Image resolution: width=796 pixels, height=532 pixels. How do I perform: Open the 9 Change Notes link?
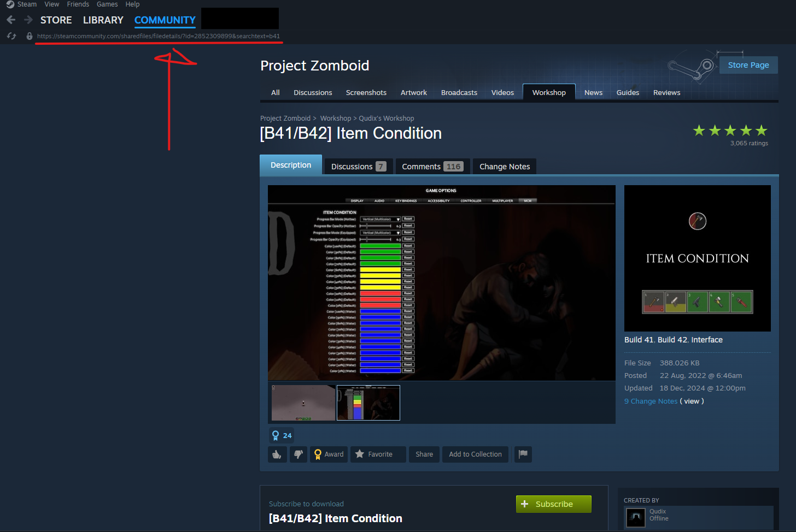pos(651,401)
